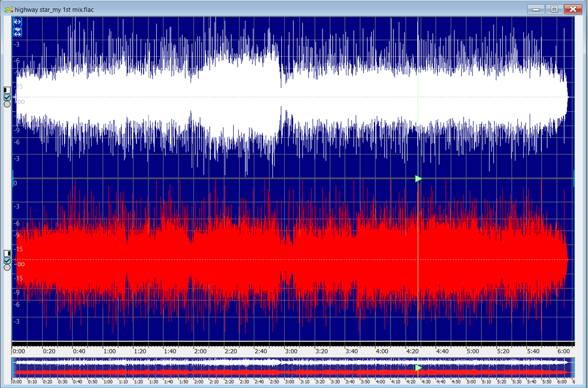Click 1:40 on the main time ruler
This screenshot has width=588, height=388.
tap(170, 351)
